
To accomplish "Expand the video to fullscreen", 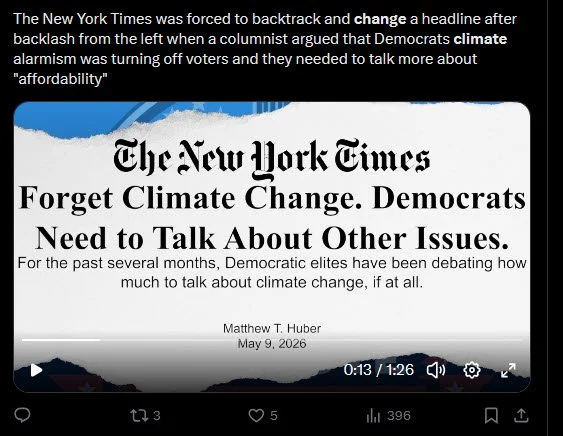I will [x=508, y=370].
